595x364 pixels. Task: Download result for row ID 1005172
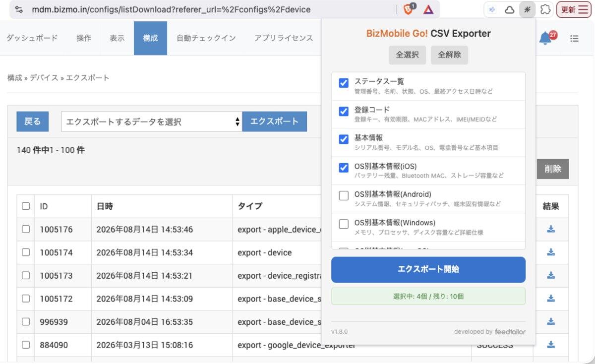click(551, 299)
